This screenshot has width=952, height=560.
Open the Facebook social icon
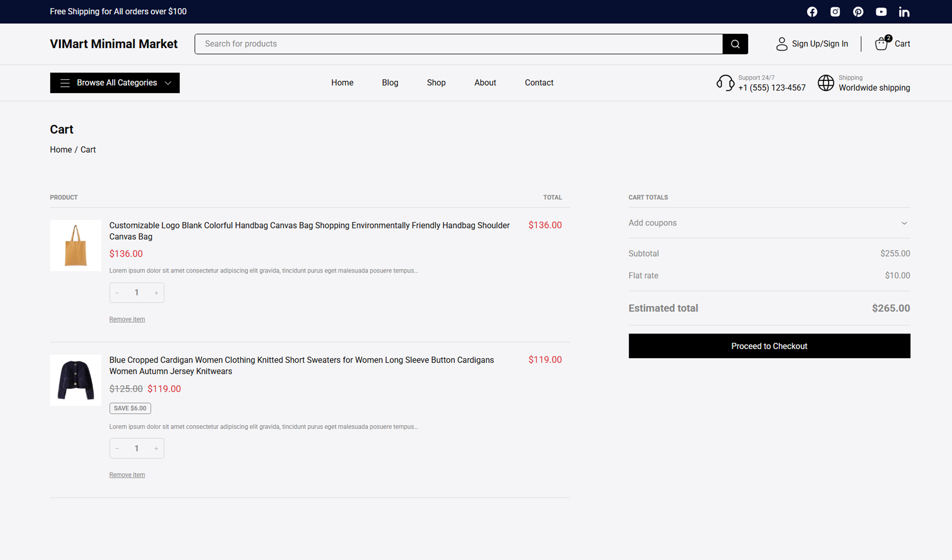click(812, 11)
